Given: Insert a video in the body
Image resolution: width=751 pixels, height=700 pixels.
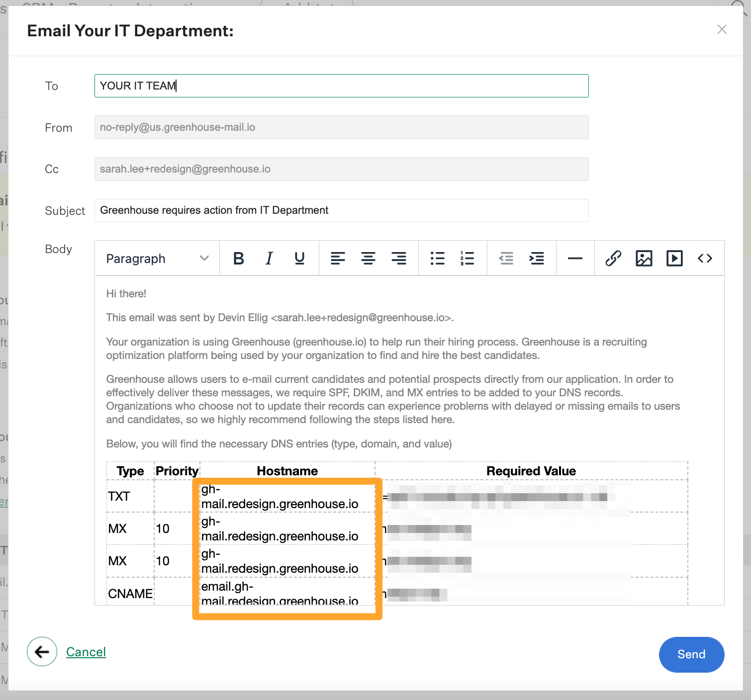Looking at the screenshot, I should click(x=674, y=259).
